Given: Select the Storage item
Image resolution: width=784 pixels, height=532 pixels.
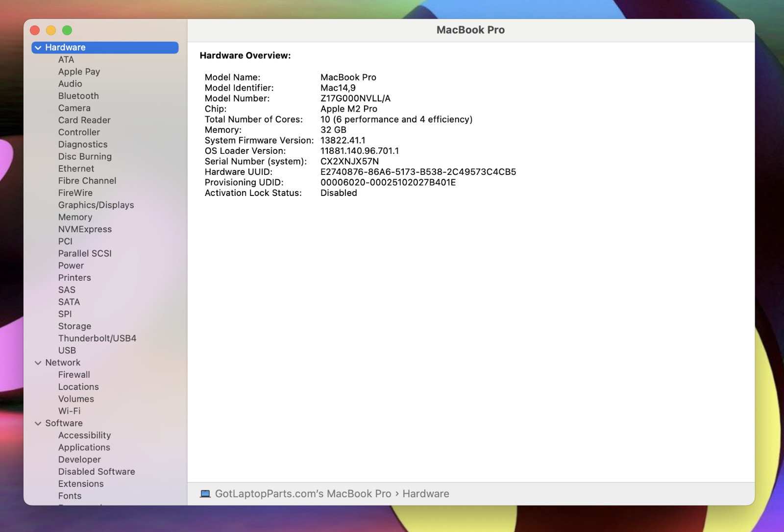Looking at the screenshot, I should [74, 326].
